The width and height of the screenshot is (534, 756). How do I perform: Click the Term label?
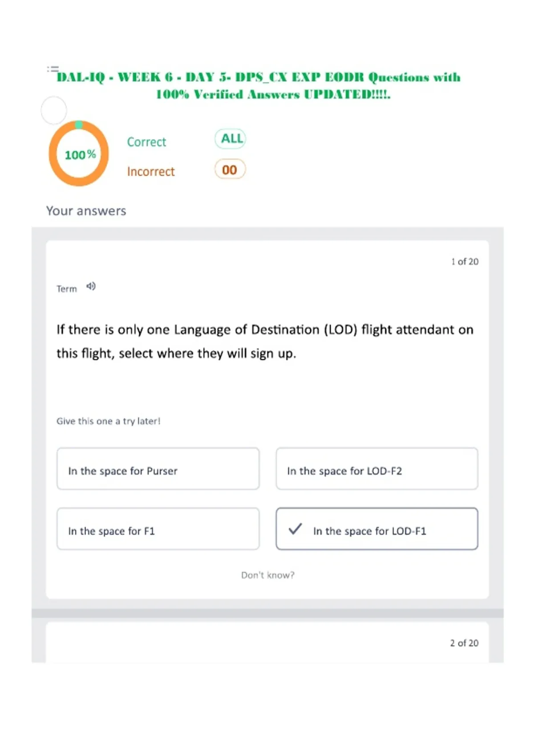point(67,289)
